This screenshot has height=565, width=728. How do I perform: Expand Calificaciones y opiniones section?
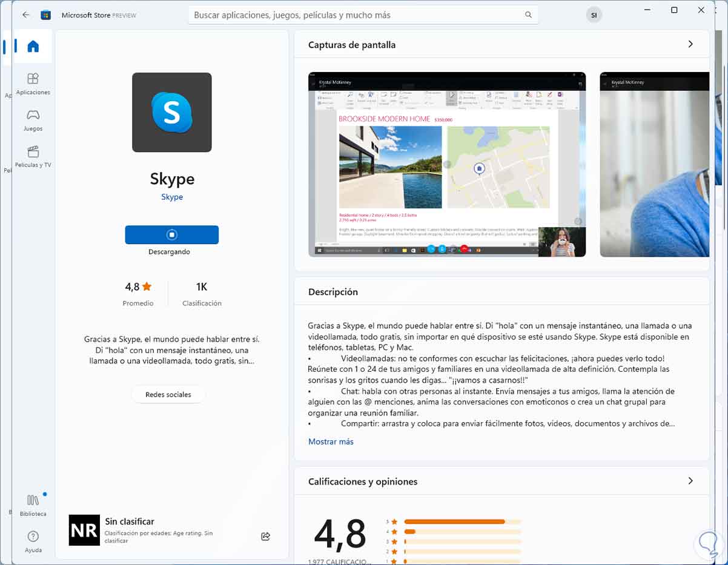point(690,481)
